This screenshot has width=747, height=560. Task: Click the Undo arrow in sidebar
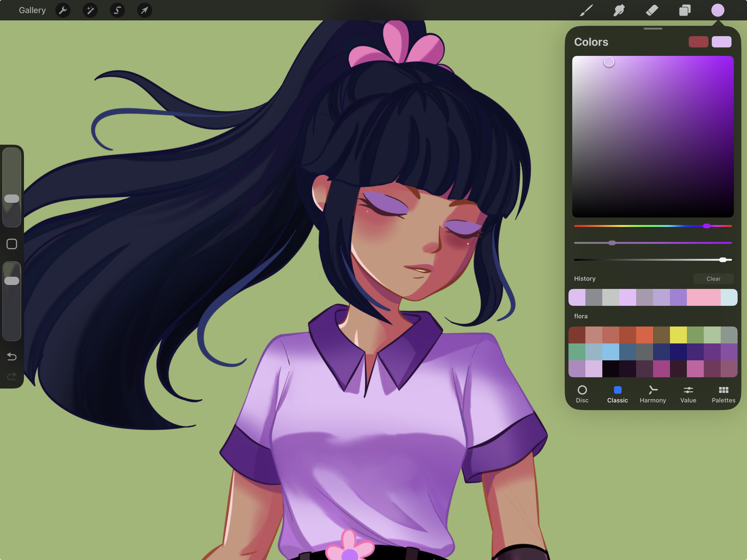(x=12, y=357)
